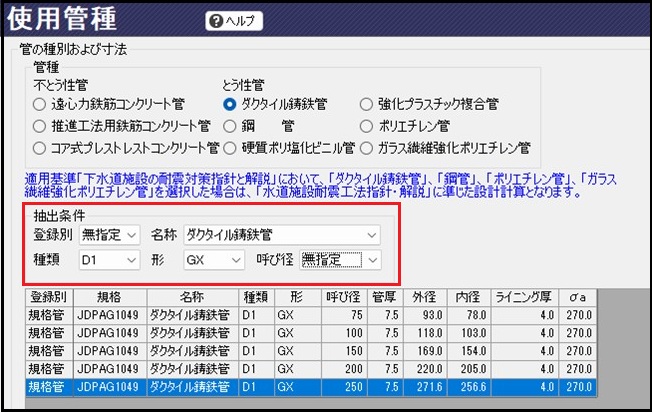Click the 管厚 column header
652x412 pixels.
tap(385, 297)
